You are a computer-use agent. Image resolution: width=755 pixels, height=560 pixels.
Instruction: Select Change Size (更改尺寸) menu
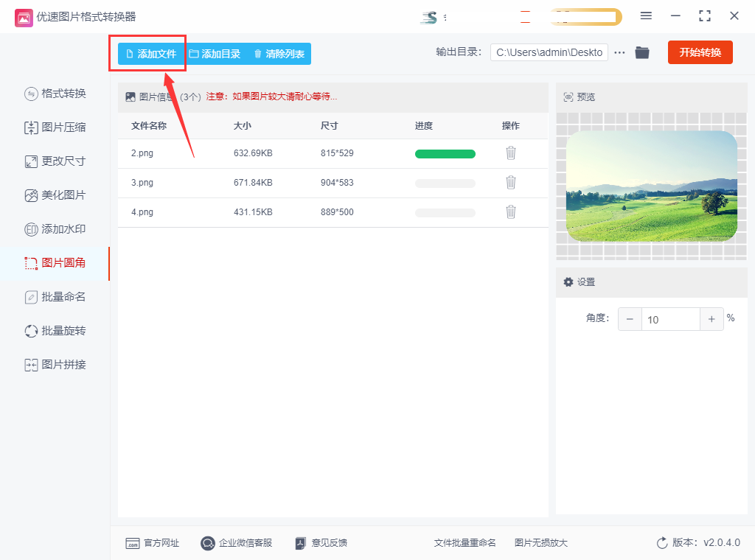point(55,161)
